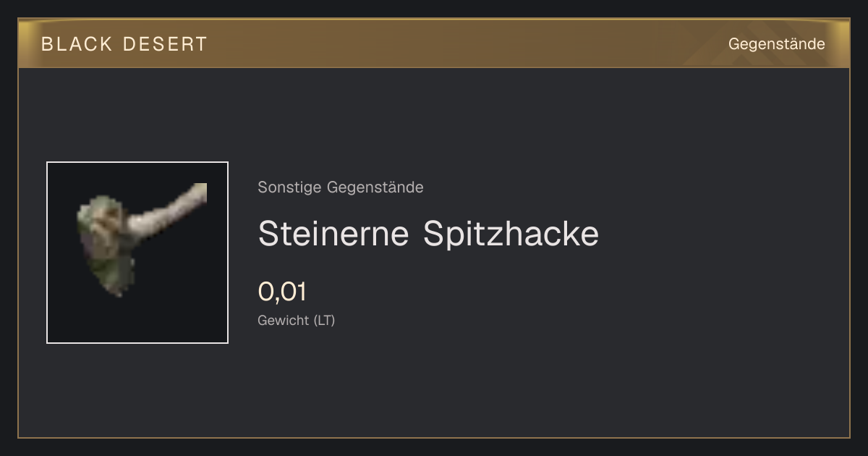Screen dimensions: 868x456
Task: Click the stone pickaxe item icon
Action: (x=137, y=253)
